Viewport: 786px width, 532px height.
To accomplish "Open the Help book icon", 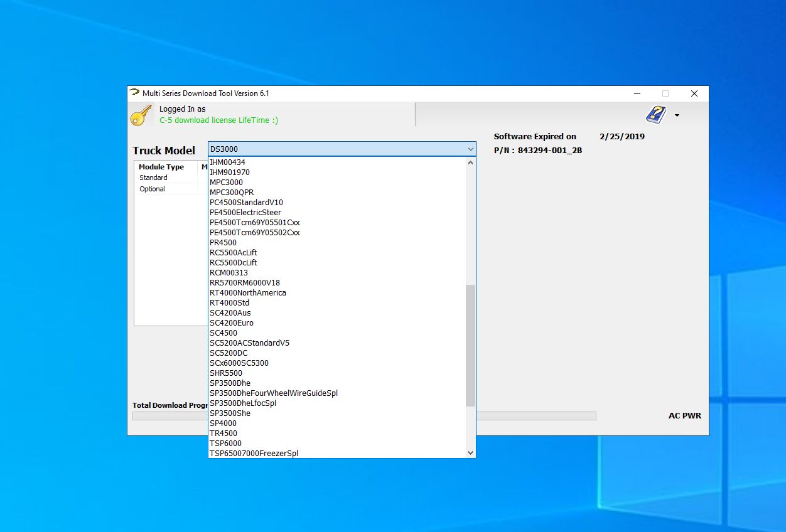I will 655,114.
